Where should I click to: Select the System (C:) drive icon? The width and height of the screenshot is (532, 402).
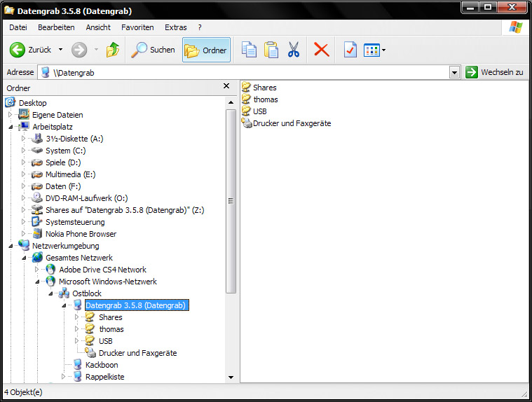coord(37,150)
